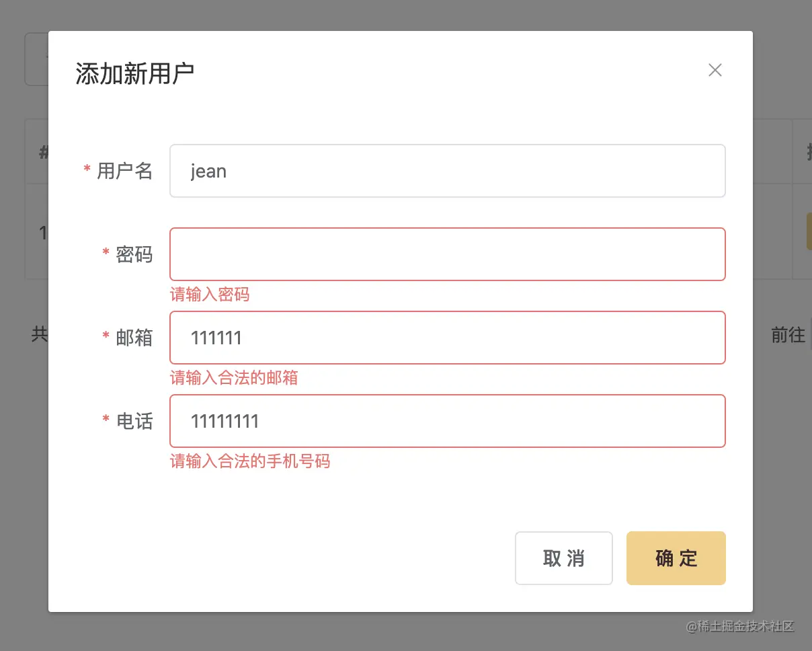Click the 取消 cancel button
Screen dimensions: 812x651
pyautogui.click(x=563, y=558)
